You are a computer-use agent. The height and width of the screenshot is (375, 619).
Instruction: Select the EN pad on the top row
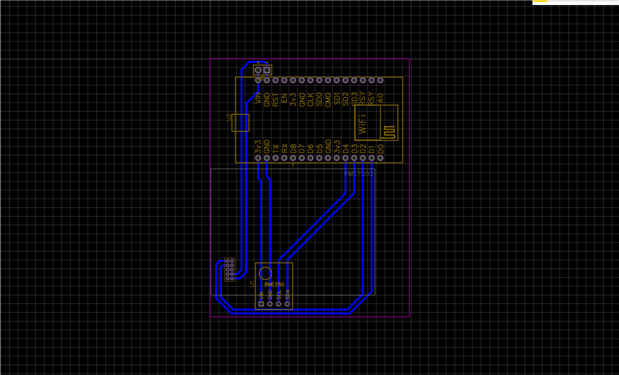click(x=284, y=80)
